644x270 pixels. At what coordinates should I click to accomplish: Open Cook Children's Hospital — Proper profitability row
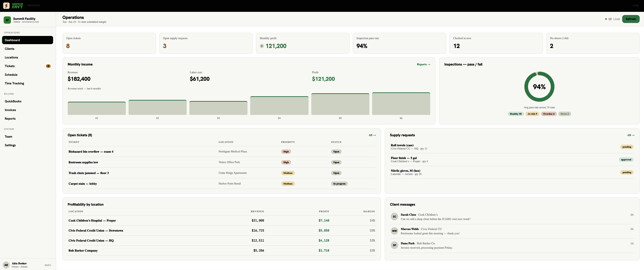click(x=222, y=221)
